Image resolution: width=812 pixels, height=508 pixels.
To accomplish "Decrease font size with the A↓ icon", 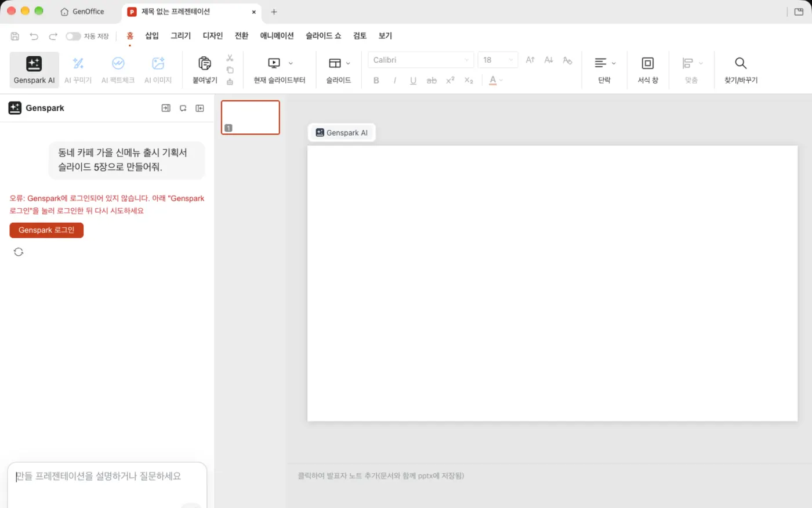I will (549, 60).
